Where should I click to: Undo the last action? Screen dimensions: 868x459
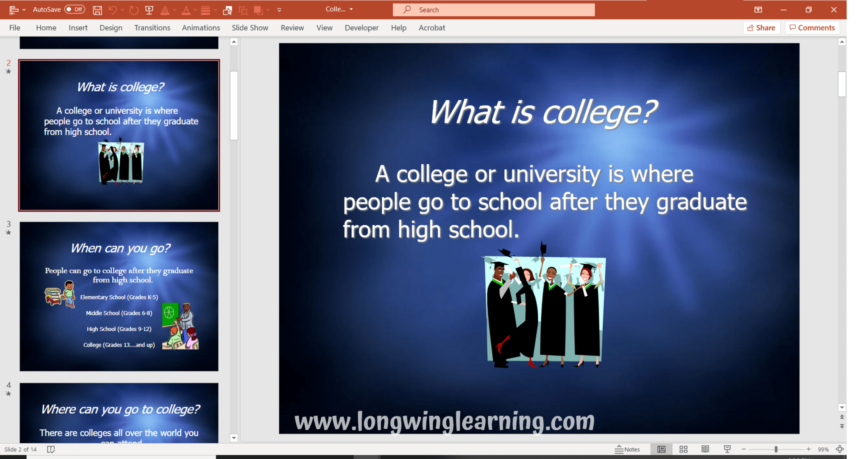click(x=113, y=9)
